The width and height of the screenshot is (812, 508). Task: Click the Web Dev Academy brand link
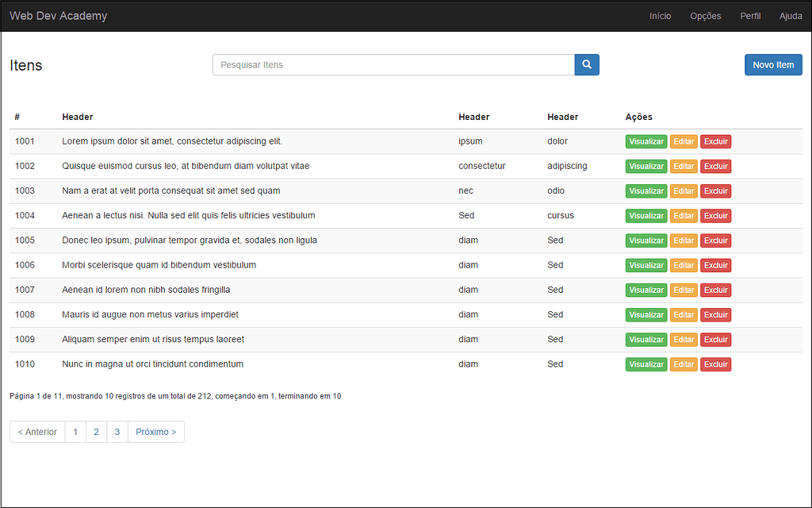[59, 16]
